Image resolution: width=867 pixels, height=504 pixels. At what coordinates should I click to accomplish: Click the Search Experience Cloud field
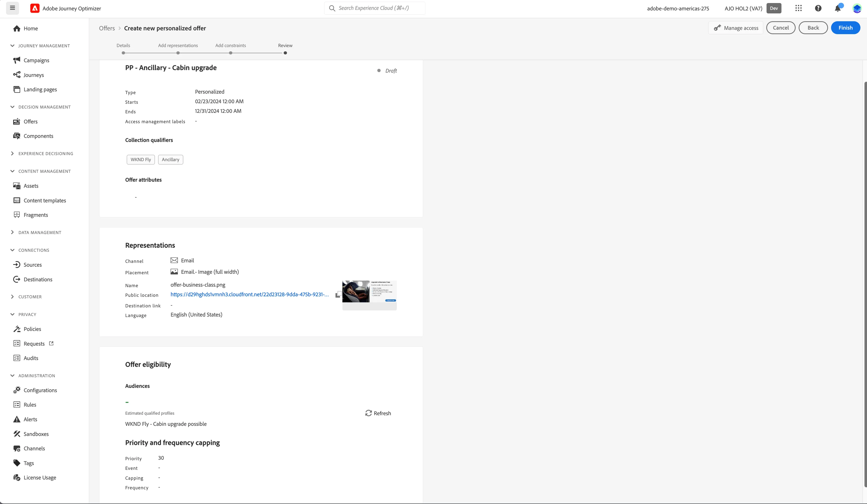click(374, 8)
